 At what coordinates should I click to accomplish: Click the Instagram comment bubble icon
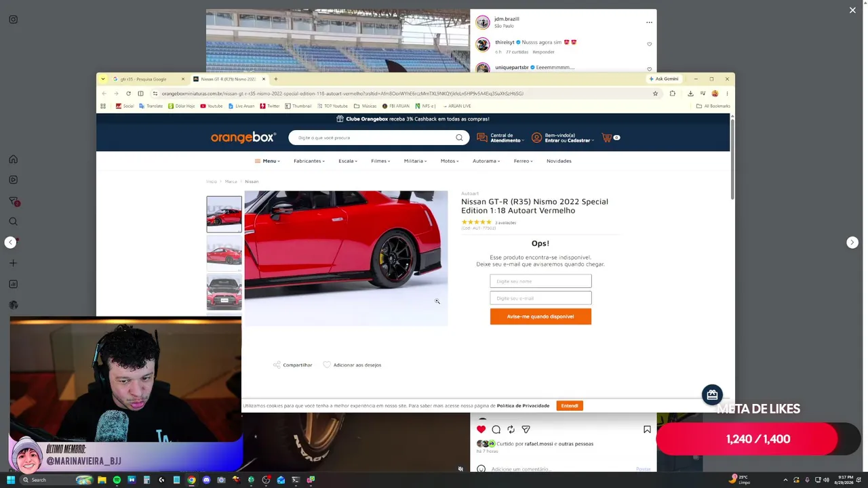496,429
